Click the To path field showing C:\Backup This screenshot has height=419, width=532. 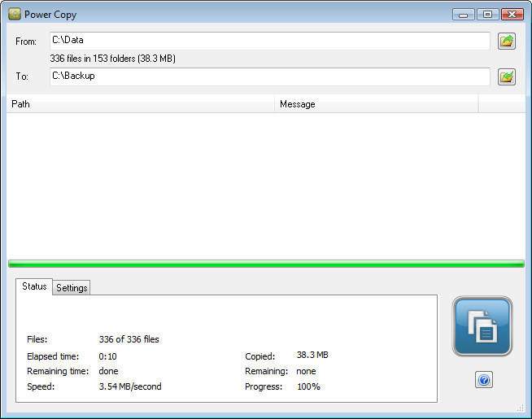click(270, 76)
